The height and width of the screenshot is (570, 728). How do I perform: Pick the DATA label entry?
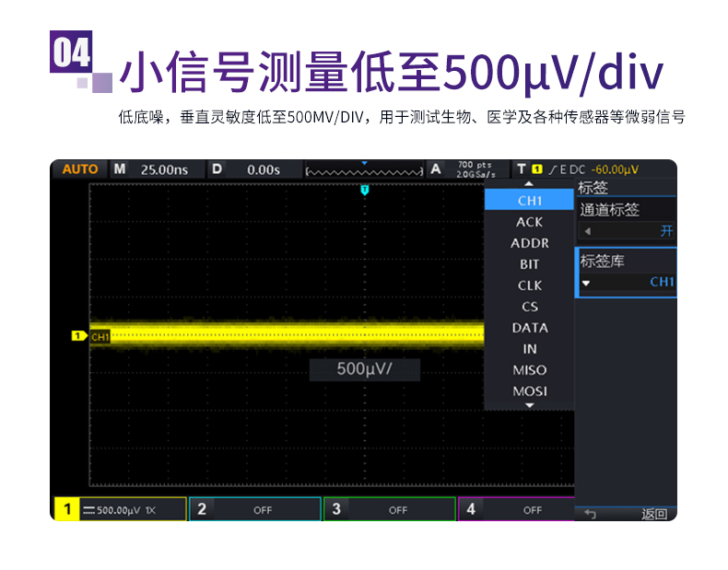tap(529, 328)
